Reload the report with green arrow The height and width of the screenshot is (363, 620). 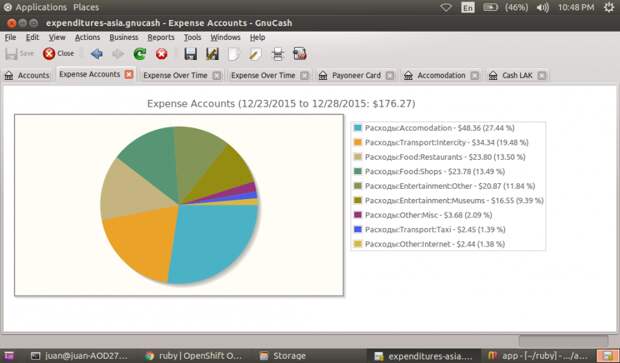point(140,54)
